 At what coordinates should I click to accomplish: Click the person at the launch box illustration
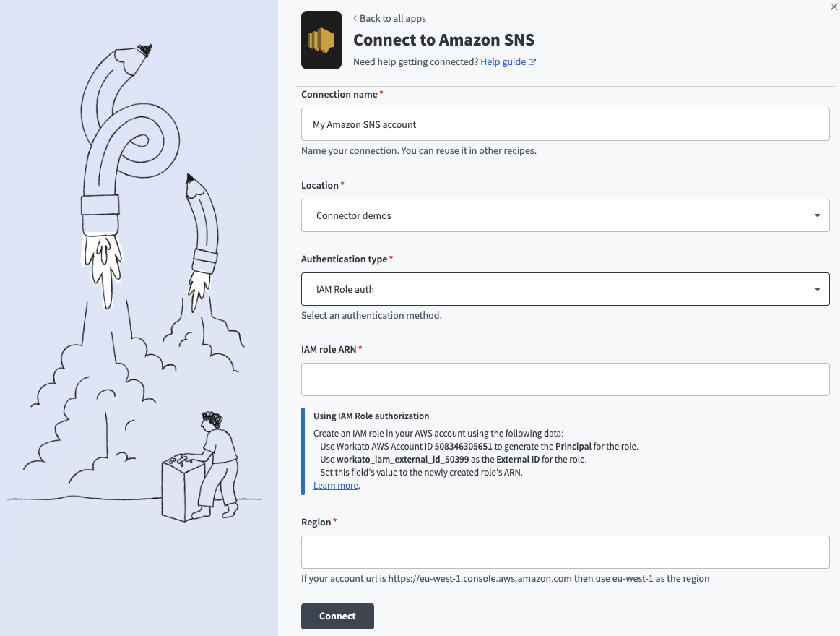pos(215,463)
